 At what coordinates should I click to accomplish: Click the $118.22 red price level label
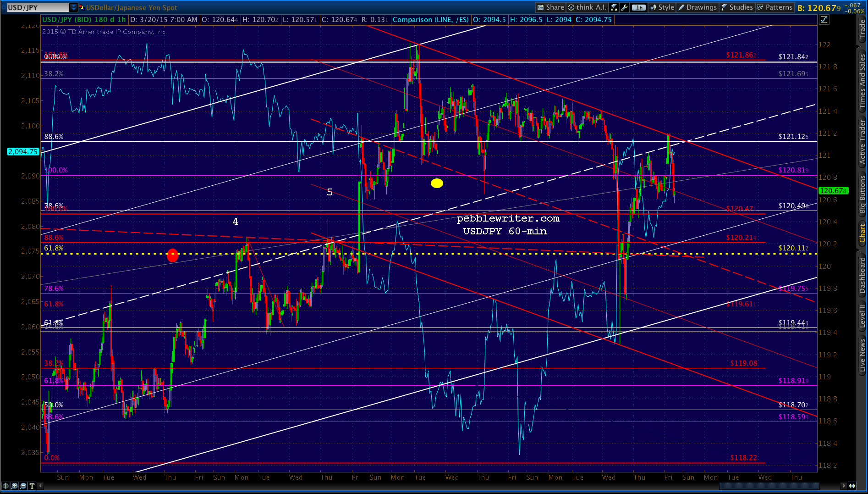(x=744, y=458)
